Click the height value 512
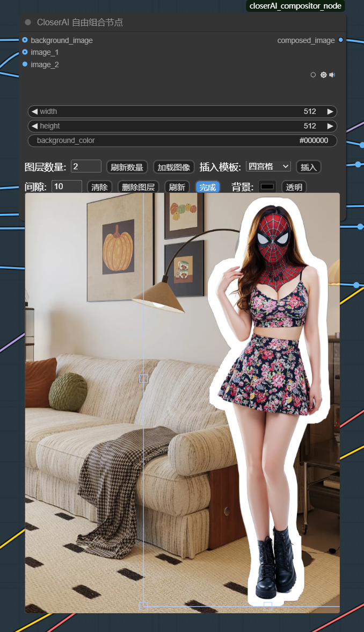This screenshot has width=364, height=632. point(310,126)
